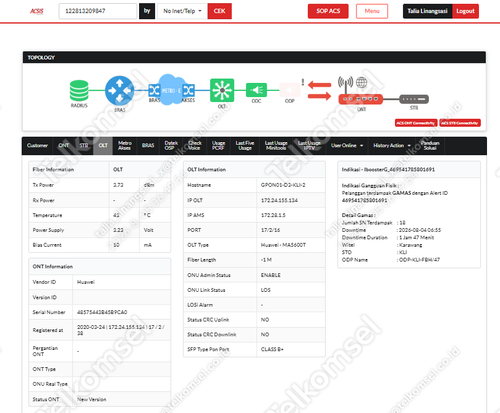The image size is (500, 413).
Task: Click Bias Current value 10
Action: 116,245
